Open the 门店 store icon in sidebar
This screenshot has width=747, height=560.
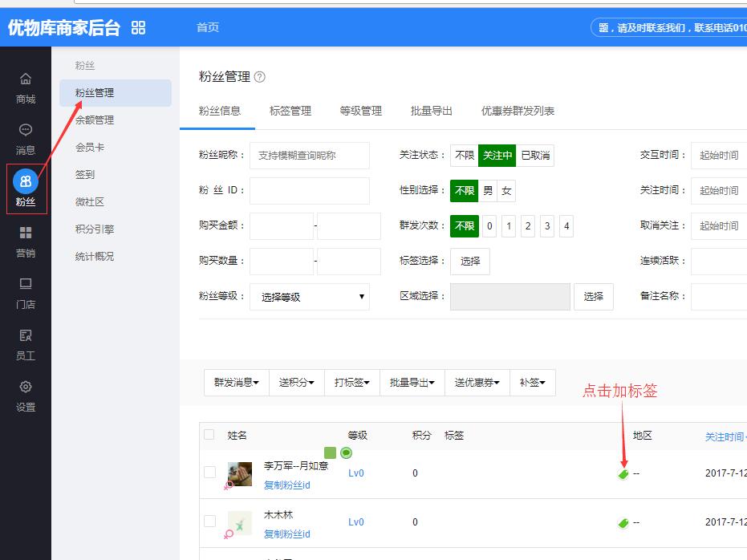click(x=26, y=285)
